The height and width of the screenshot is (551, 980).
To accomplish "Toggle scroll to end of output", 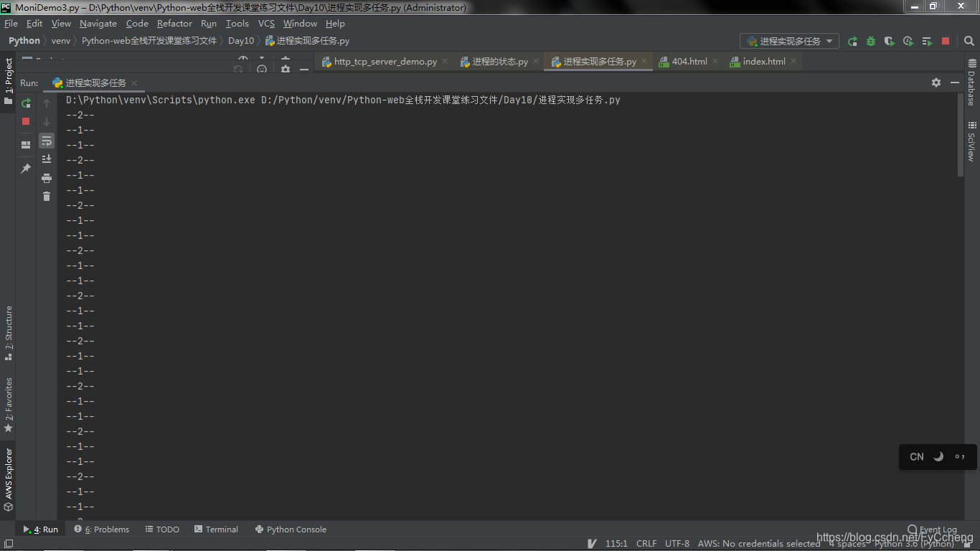I will (47, 159).
